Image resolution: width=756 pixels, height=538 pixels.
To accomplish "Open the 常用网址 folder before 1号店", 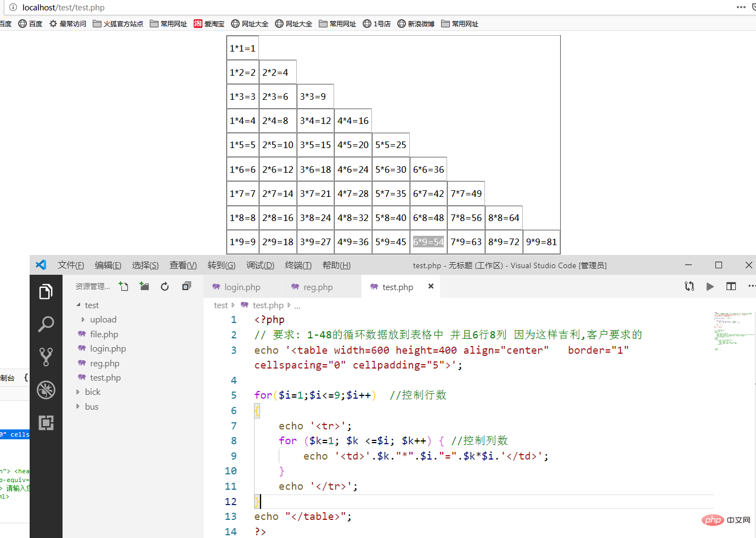I will 337,24.
